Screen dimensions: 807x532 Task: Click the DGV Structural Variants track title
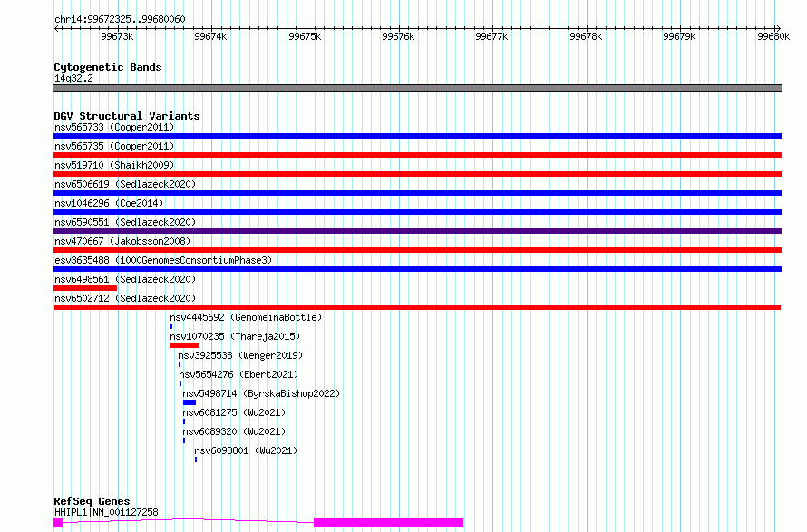pos(127,116)
